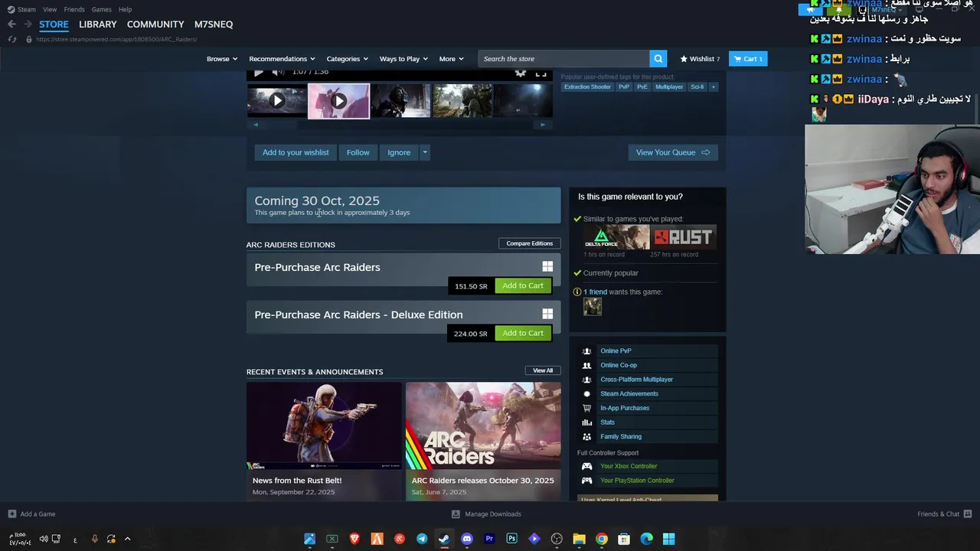Play the trailer video
Screen dimensions: 980x551
pos(259,72)
